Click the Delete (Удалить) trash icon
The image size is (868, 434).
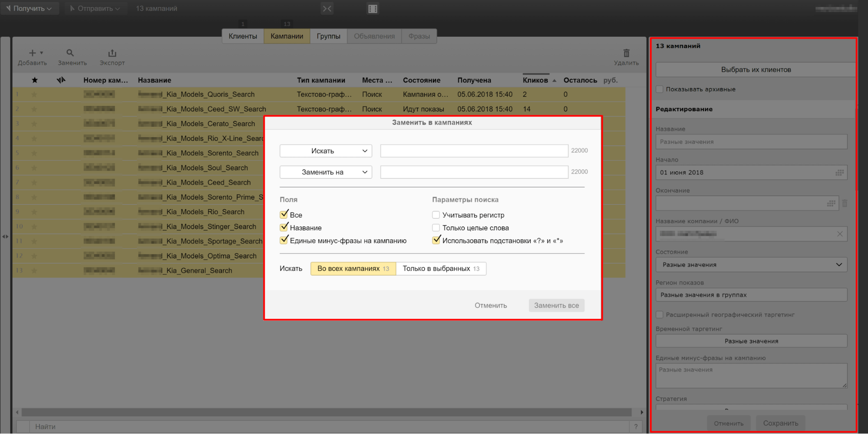(626, 53)
